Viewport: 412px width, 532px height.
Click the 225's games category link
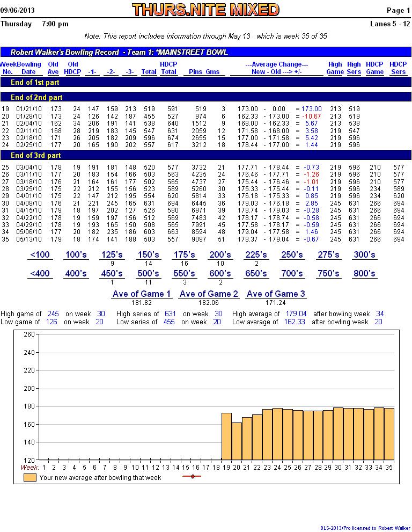[x=256, y=255]
